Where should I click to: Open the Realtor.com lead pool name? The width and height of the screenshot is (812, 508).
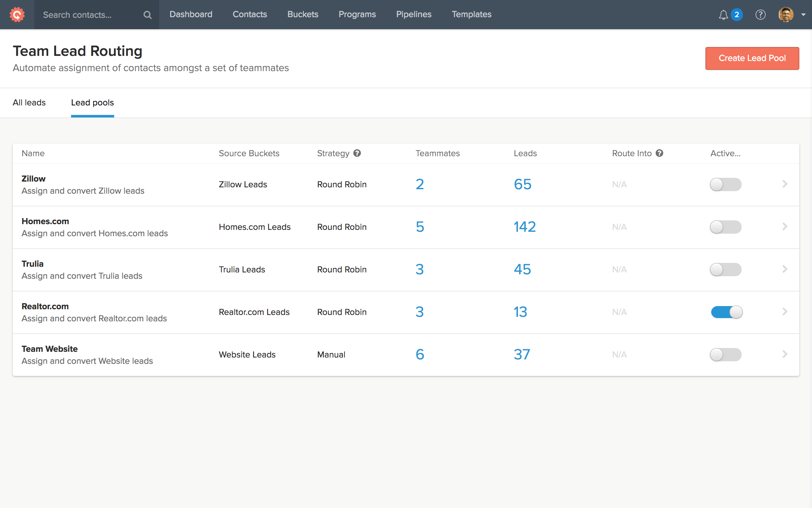point(45,306)
